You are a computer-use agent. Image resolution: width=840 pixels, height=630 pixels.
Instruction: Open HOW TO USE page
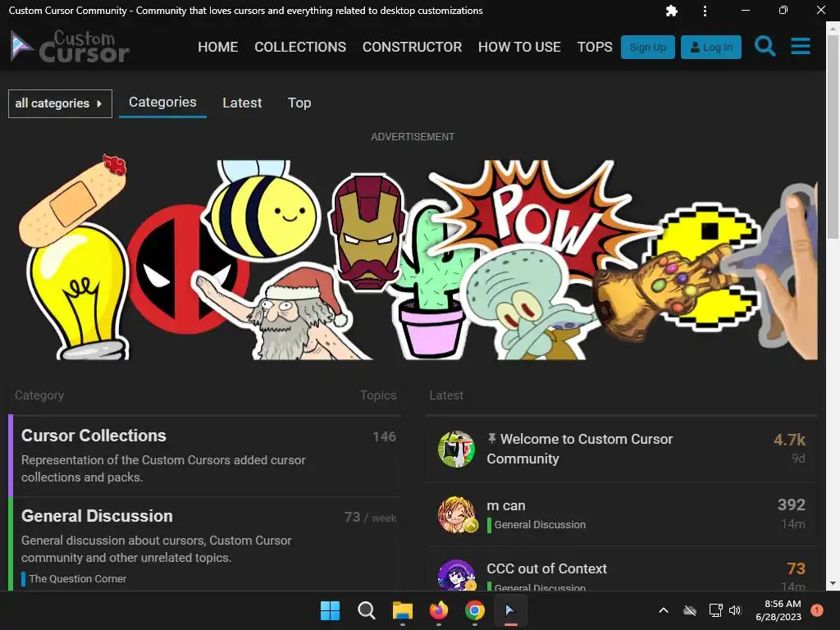(x=519, y=47)
